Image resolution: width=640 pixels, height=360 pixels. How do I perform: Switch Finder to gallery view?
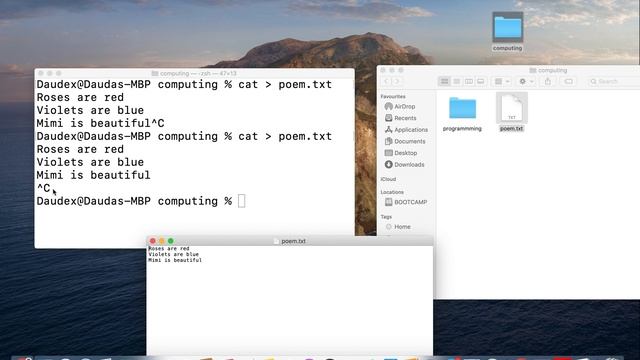tap(480, 81)
